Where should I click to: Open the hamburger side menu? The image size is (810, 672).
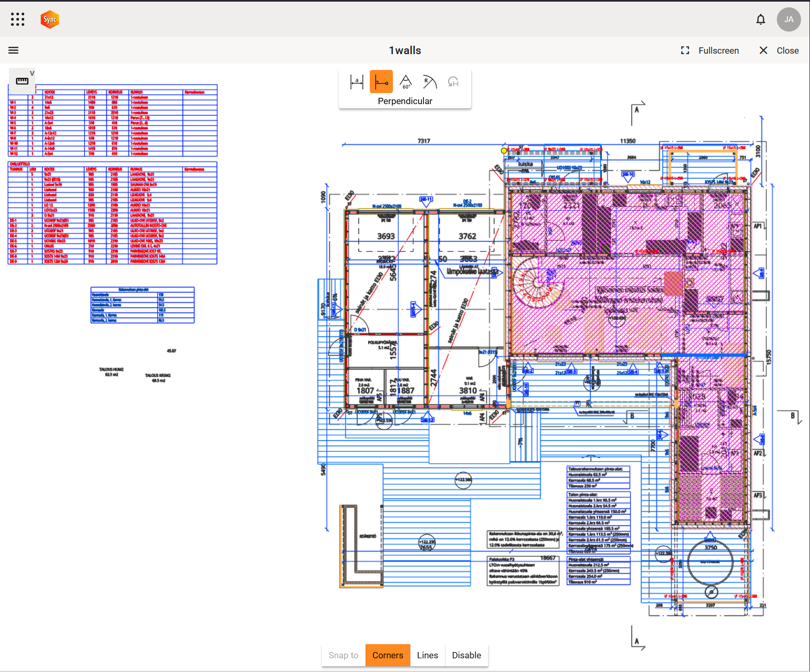pyautogui.click(x=14, y=50)
